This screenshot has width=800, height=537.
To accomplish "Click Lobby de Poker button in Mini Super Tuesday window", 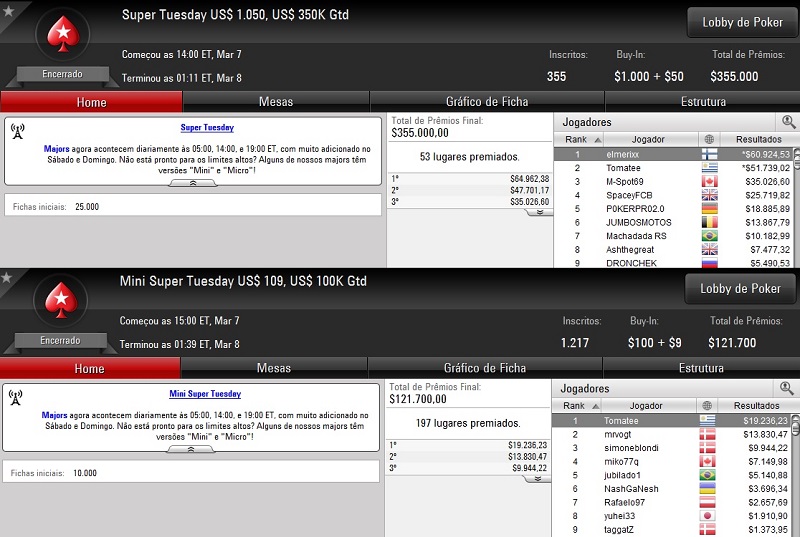I will click(x=740, y=289).
